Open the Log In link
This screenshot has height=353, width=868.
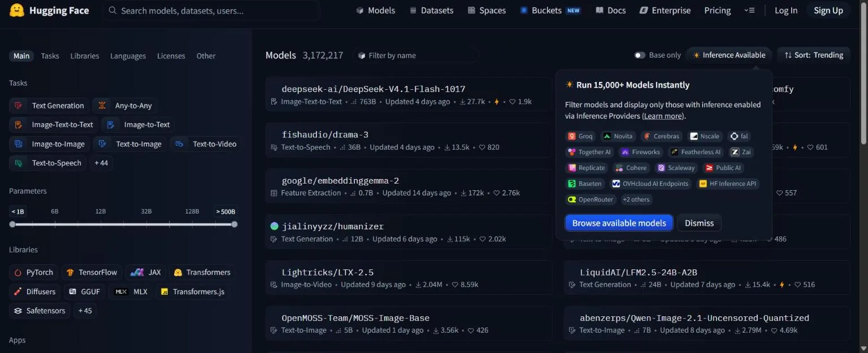(x=786, y=10)
